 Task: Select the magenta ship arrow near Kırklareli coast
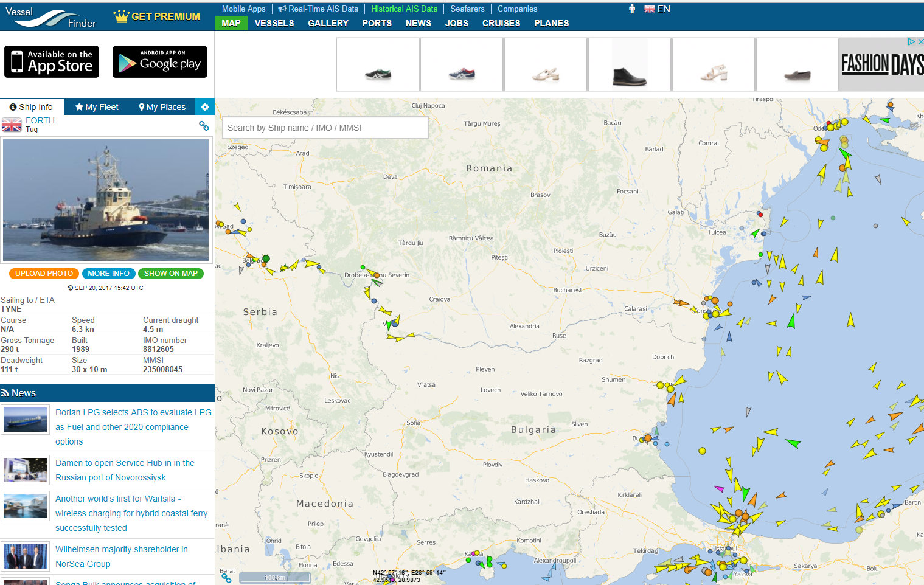720,488
